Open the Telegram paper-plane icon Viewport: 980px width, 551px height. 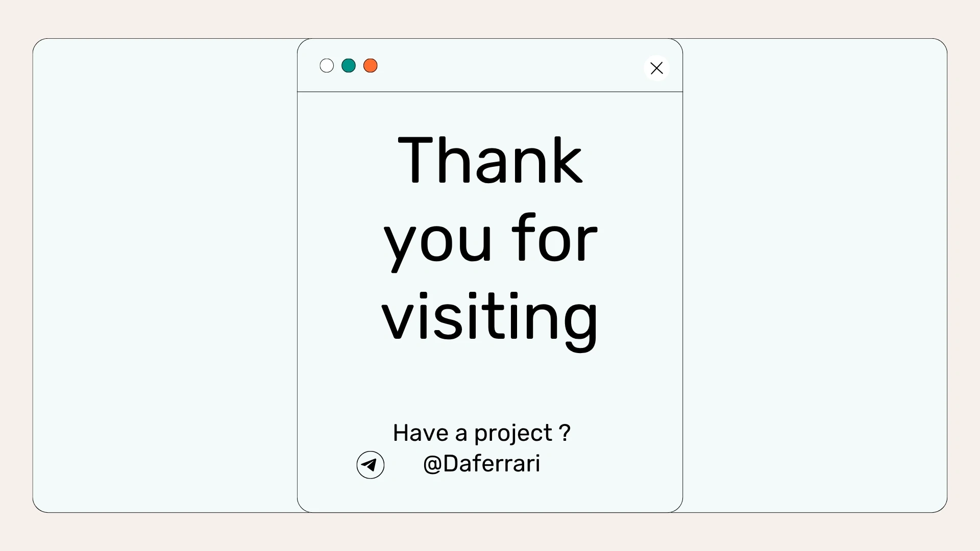(x=371, y=465)
